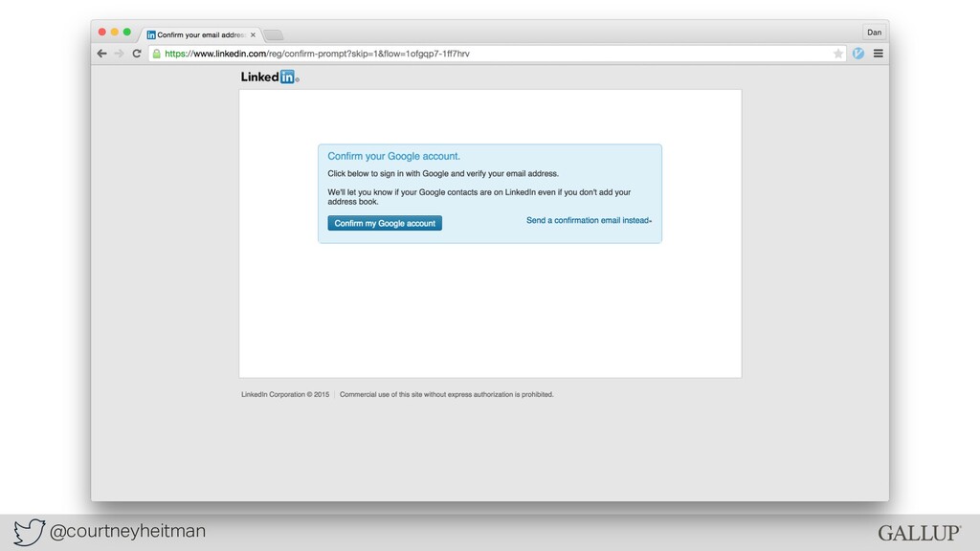Image resolution: width=980 pixels, height=551 pixels.
Task: Bookmark this page with the star icon
Action: tap(838, 54)
